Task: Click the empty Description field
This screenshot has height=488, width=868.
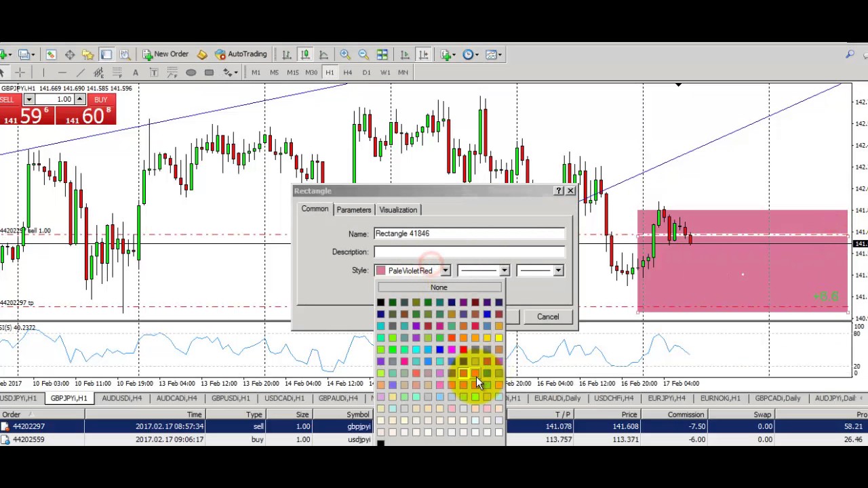Action: (469, 251)
